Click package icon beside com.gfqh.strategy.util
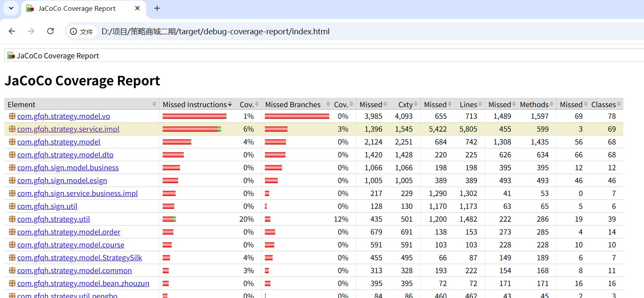 [x=12, y=219]
